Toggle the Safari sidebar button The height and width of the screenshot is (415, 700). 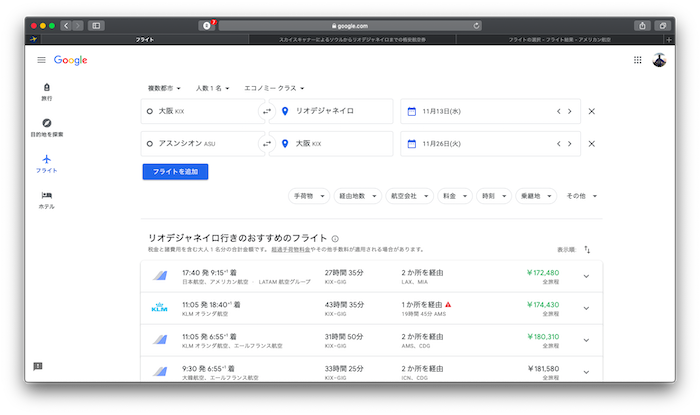click(x=96, y=25)
